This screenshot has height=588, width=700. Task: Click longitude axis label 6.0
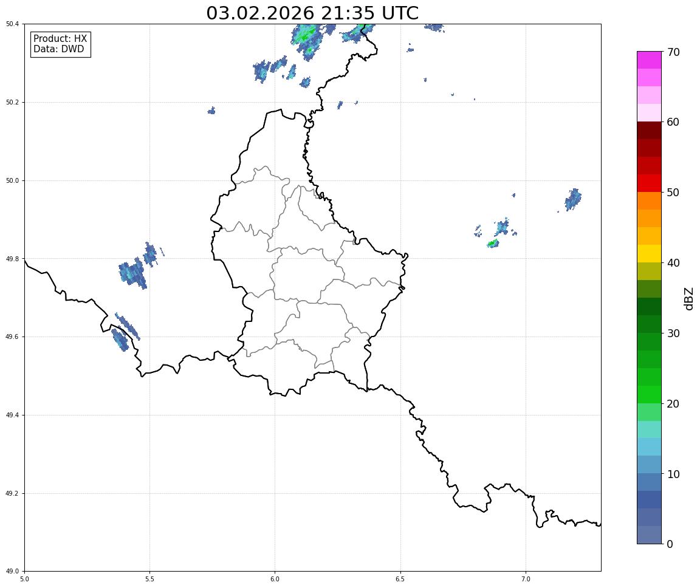275,579
